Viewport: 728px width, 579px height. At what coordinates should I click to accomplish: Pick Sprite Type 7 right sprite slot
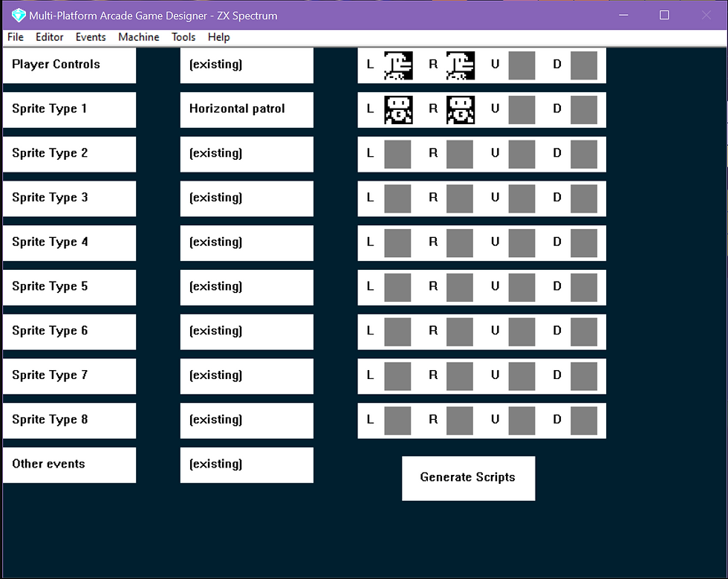(x=460, y=376)
